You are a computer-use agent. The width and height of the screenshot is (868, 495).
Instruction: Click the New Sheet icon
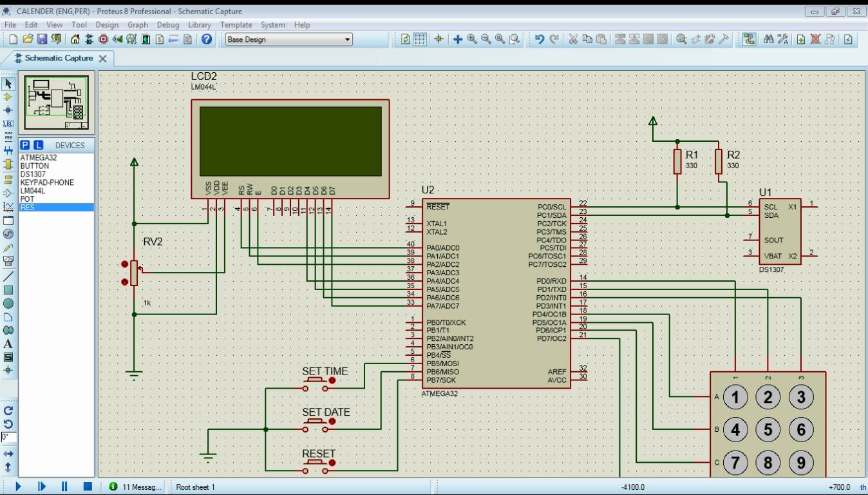(801, 39)
